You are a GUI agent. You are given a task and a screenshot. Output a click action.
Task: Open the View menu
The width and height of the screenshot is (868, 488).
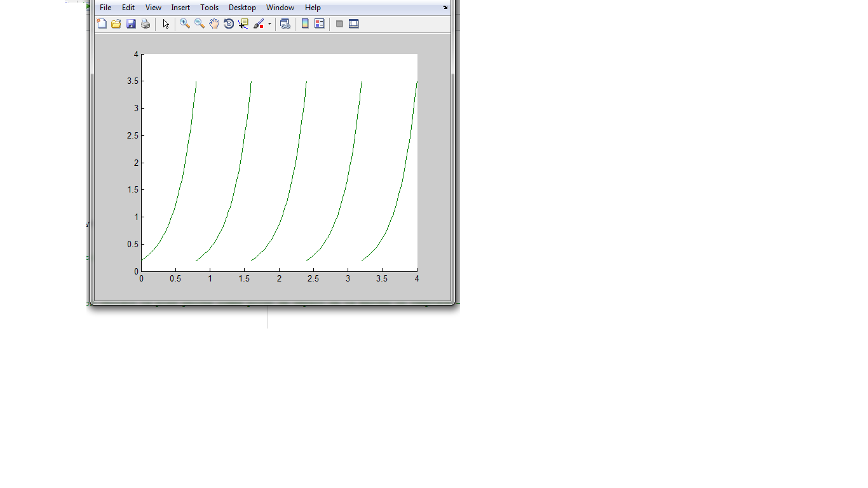153,8
